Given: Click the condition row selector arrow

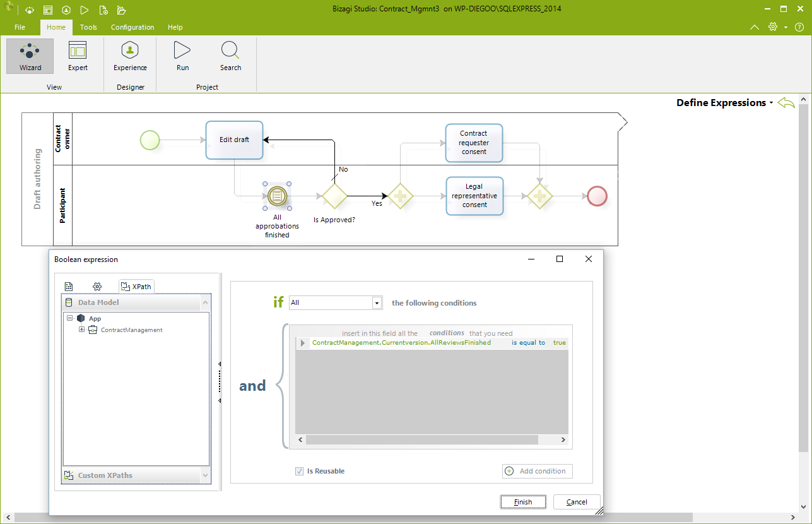Looking at the screenshot, I should (x=303, y=343).
